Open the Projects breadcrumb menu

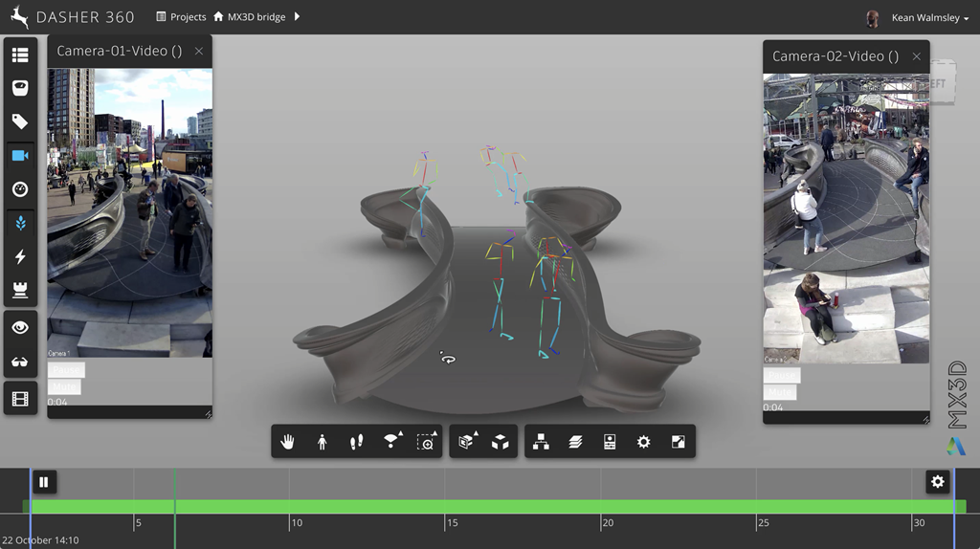point(181,17)
